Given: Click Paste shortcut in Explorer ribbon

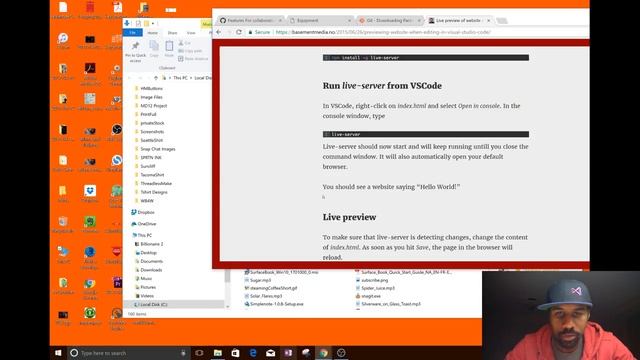Looking at the screenshot, I should tap(193, 59).
